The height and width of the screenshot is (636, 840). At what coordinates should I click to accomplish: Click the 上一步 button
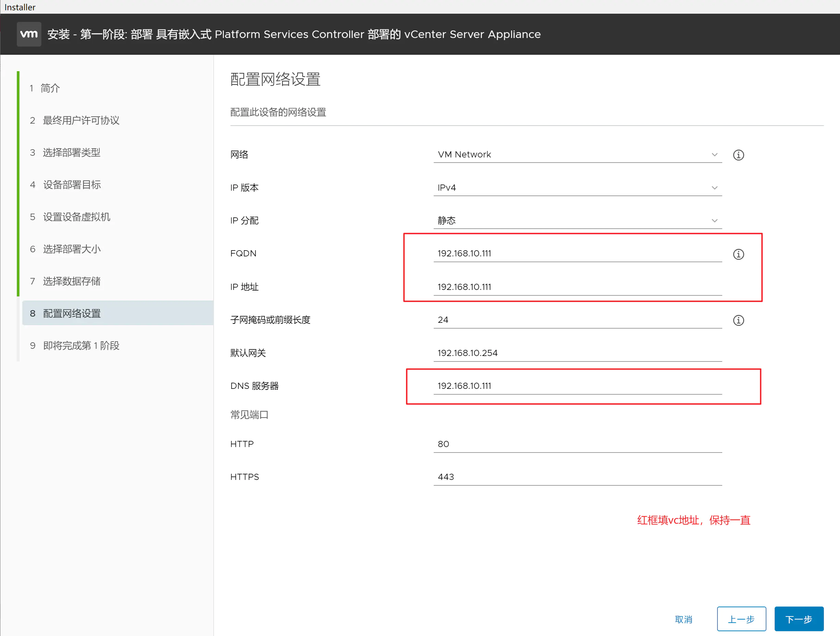[x=741, y=619]
